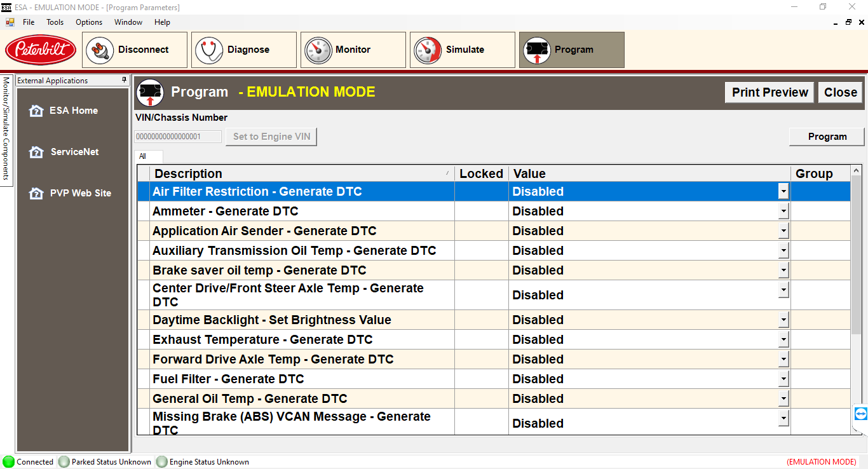The height and width of the screenshot is (469, 868).
Task: Click the Print Preview button
Action: point(770,92)
